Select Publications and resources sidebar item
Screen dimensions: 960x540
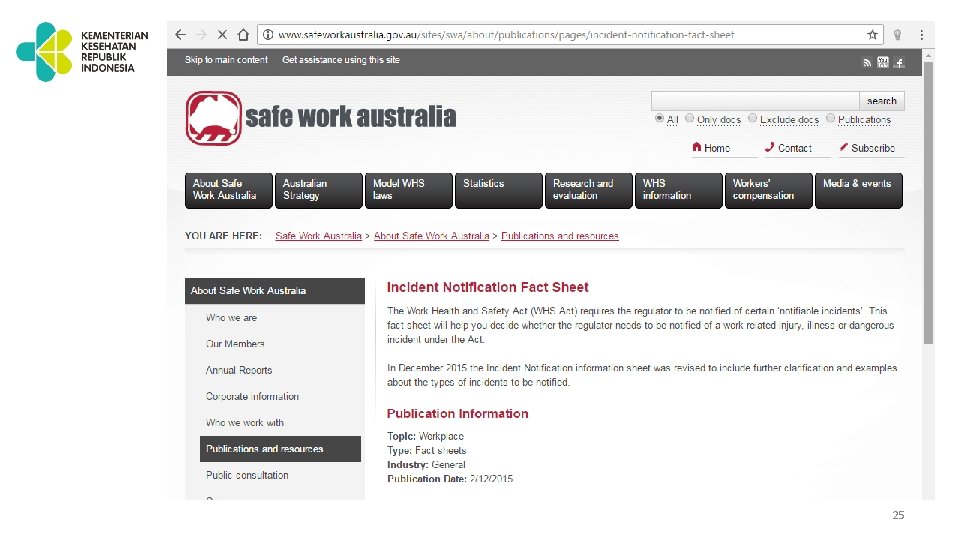click(x=280, y=449)
